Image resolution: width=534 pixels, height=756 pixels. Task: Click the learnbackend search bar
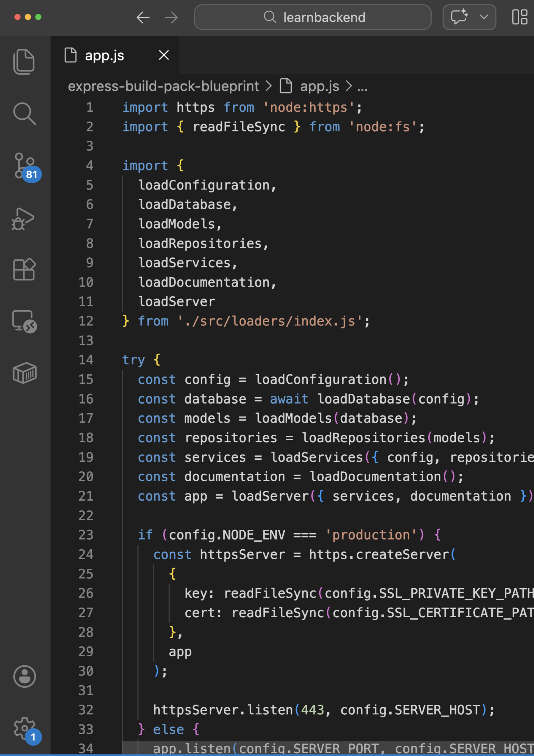click(313, 18)
